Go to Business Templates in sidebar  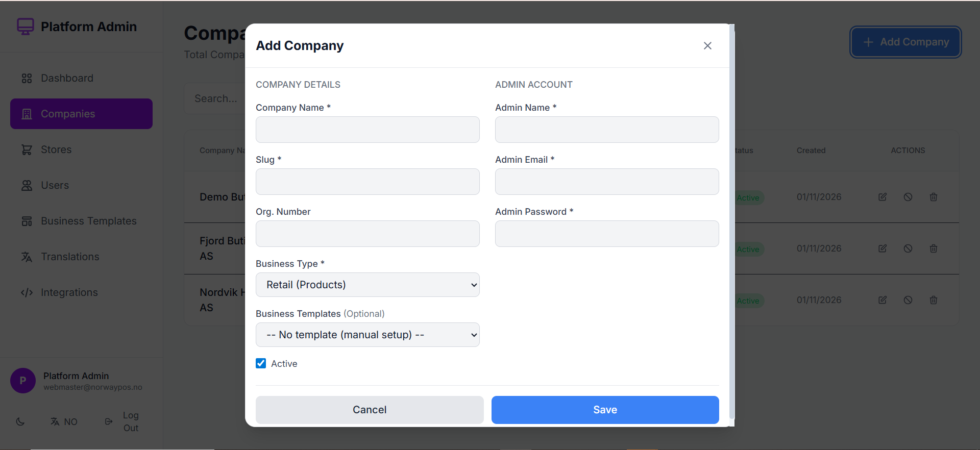(88, 221)
